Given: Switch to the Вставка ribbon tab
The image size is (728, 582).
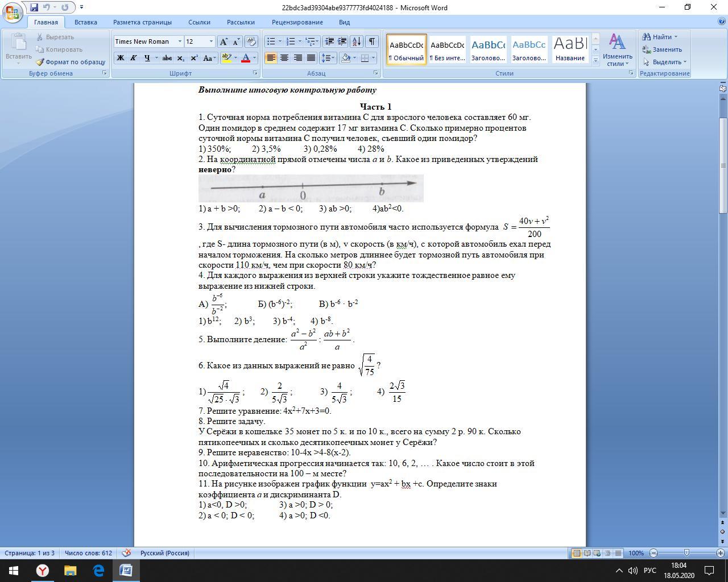Looking at the screenshot, I should click(86, 22).
